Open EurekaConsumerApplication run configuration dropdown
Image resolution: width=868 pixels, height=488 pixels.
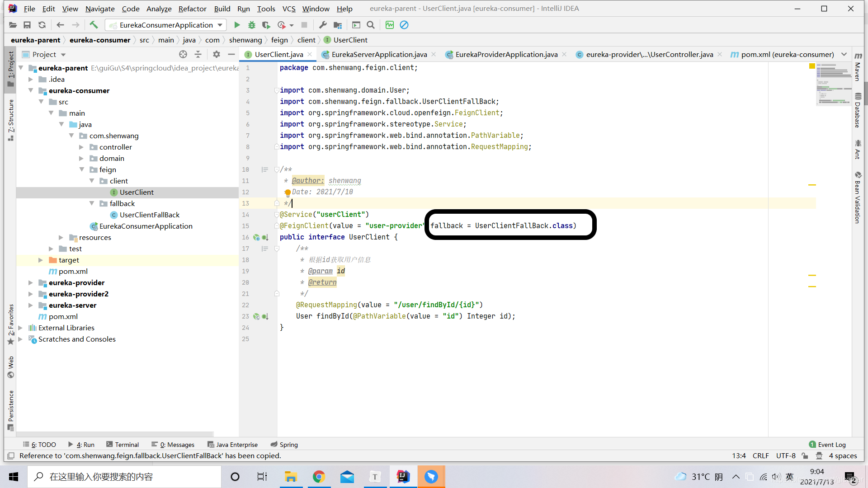pyautogui.click(x=220, y=25)
